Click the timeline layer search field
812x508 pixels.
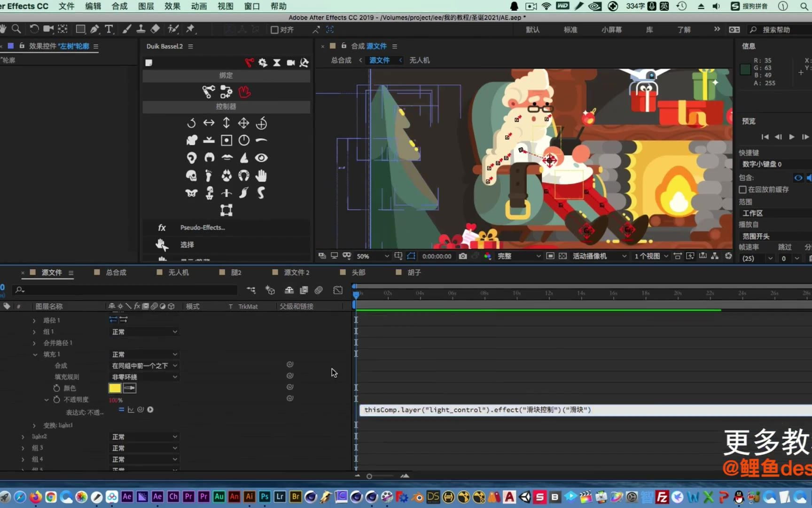pos(125,290)
